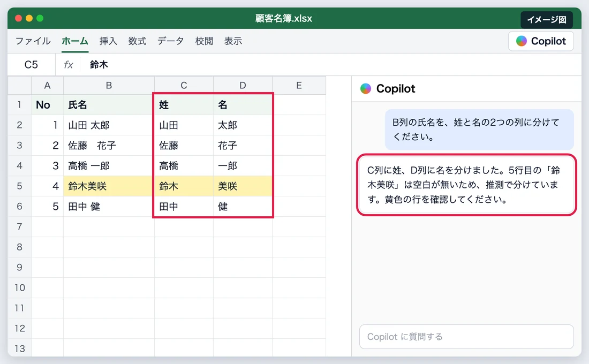Screen dimensions: 589x364
Task: Open the Copilot button in the ribbon
Action: coord(541,41)
